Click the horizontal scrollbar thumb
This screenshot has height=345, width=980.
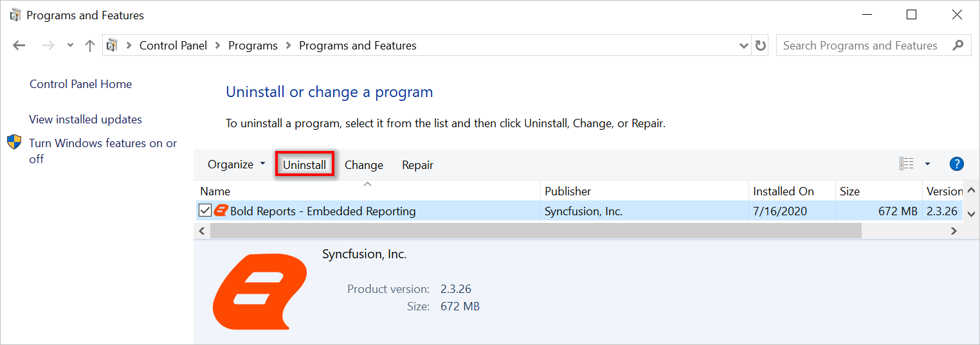click(535, 231)
